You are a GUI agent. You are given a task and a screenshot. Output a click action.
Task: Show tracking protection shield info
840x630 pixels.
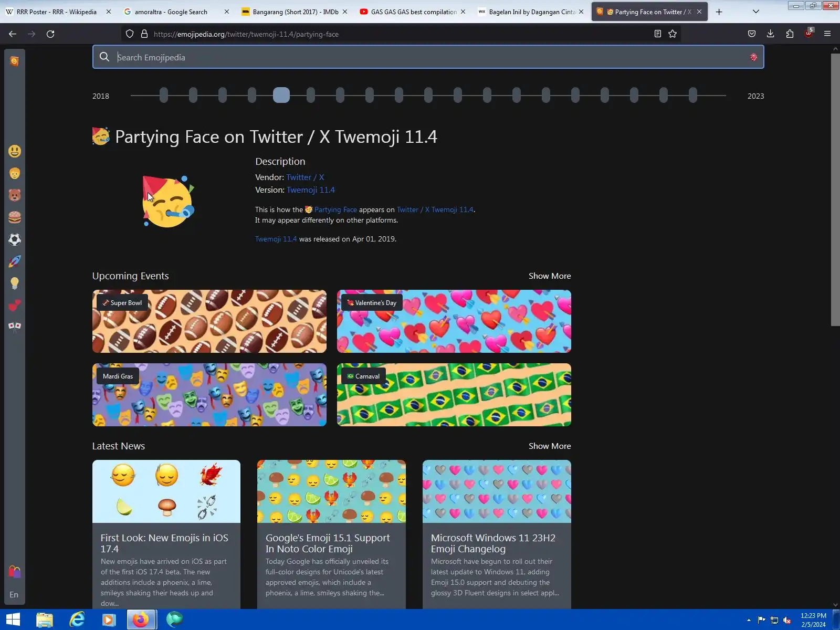(130, 34)
